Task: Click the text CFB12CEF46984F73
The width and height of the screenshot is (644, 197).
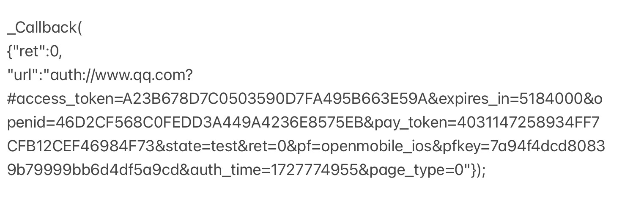Action: (x=82, y=147)
